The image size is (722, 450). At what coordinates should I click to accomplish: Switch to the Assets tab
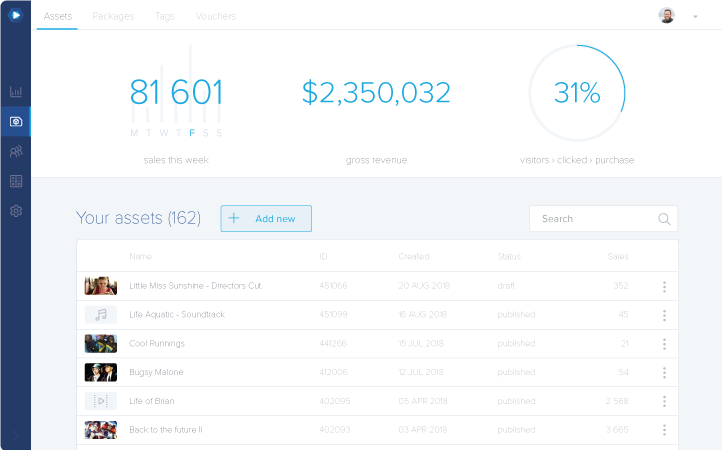click(58, 16)
